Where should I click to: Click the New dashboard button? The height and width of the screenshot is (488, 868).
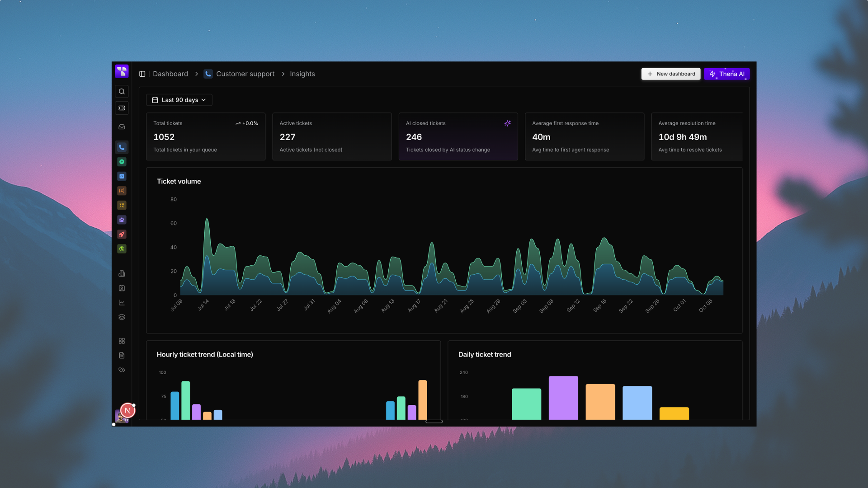[670, 74]
